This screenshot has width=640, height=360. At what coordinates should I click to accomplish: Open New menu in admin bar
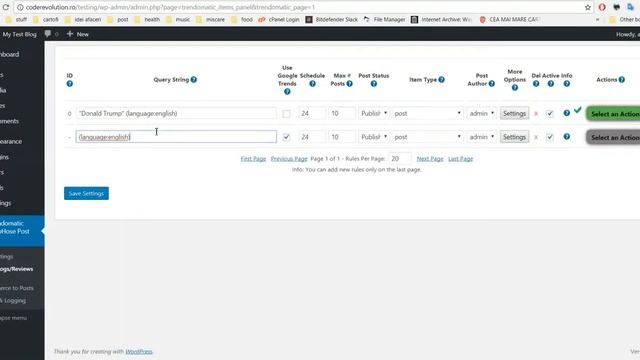tap(78, 34)
